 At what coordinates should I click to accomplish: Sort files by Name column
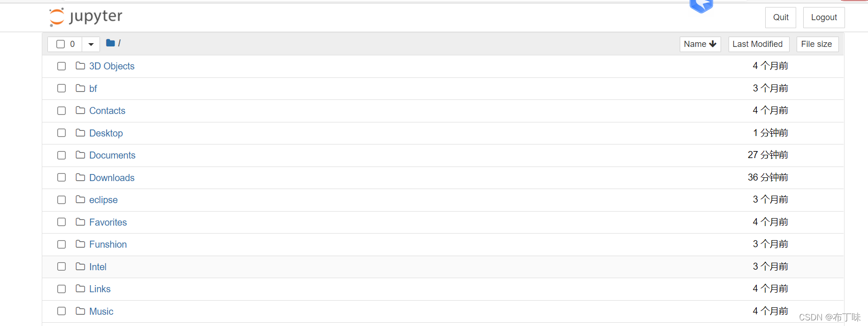click(700, 44)
